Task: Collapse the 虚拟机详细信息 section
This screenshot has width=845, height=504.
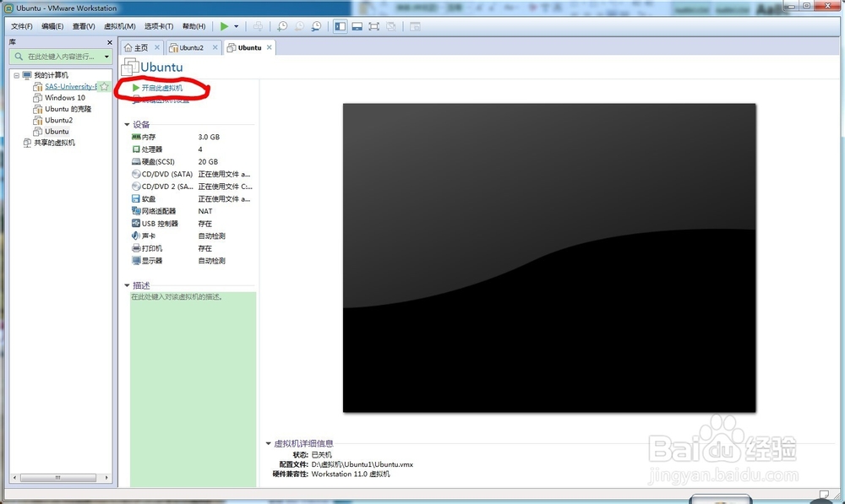Action: [269, 444]
